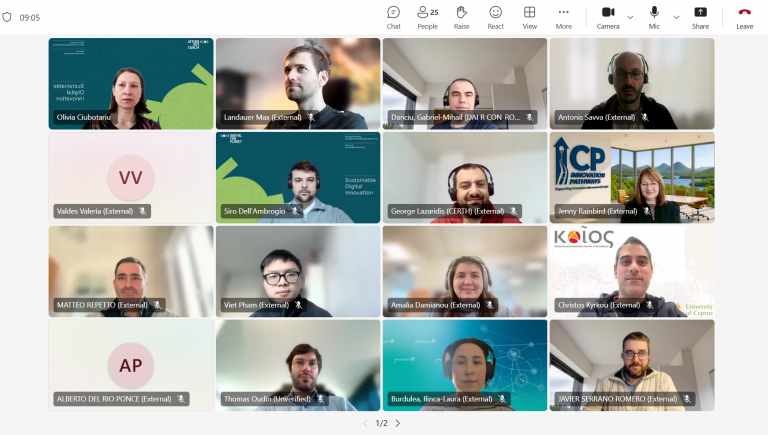Expand the Mic options dropdown arrow
The image size is (768, 435).
[676, 17]
